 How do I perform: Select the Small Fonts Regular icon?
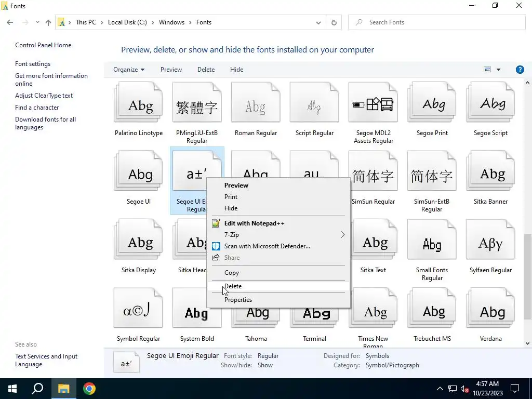(432, 240)
